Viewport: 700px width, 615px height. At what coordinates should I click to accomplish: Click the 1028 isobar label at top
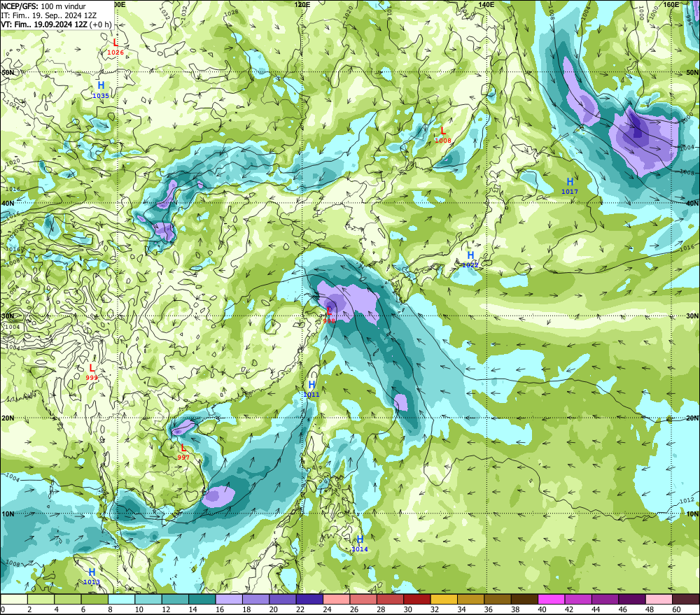tap(230, 13)
